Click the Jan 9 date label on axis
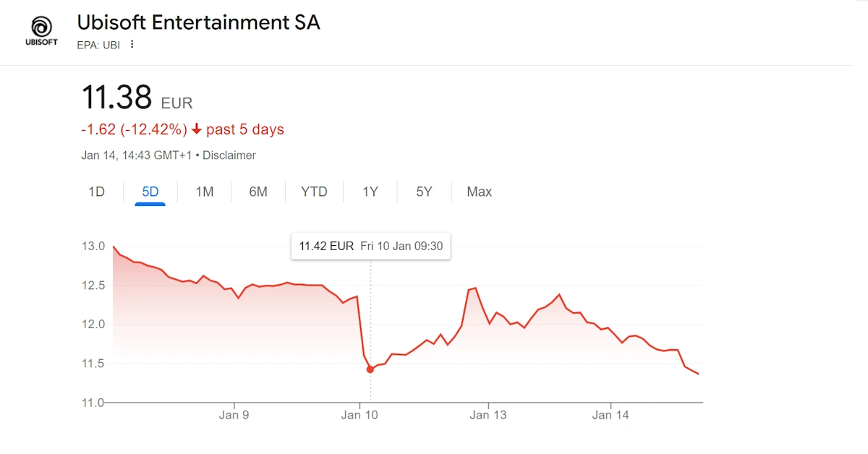Viewport: 868px width, 454px height. (x=234, y=415)
